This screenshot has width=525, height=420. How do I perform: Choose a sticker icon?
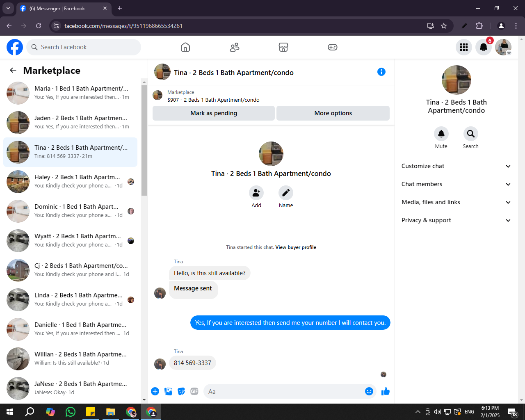point(181,391)
